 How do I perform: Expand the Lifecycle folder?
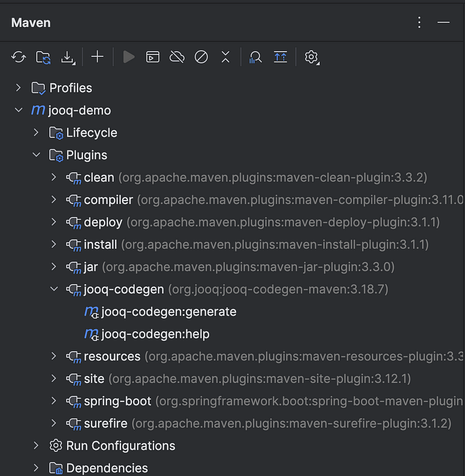(36, 133)
